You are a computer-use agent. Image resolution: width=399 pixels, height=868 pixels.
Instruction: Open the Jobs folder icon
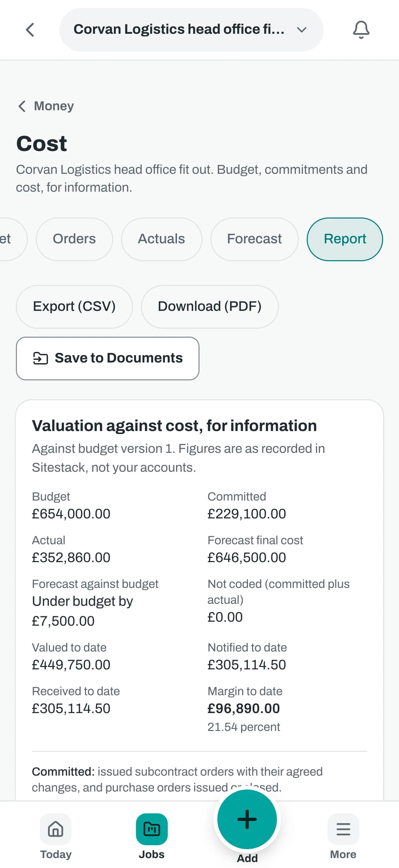152,829
